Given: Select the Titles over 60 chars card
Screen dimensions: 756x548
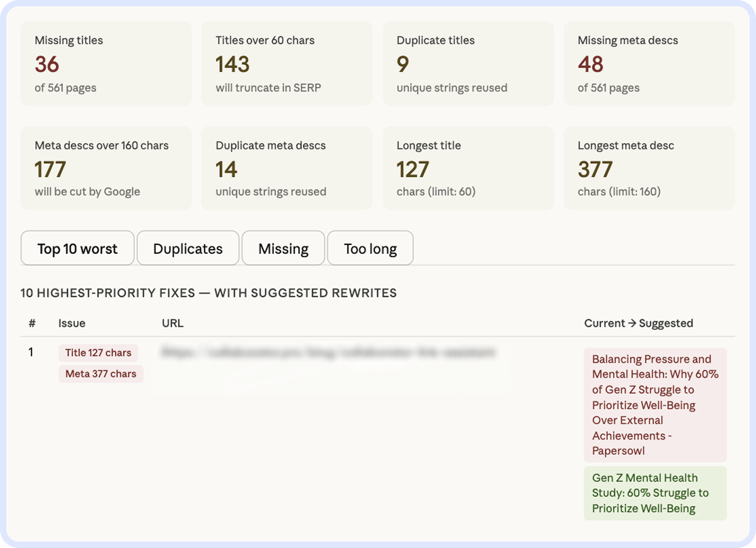Looking at the screenshot, I should click(x=287, y=64).
